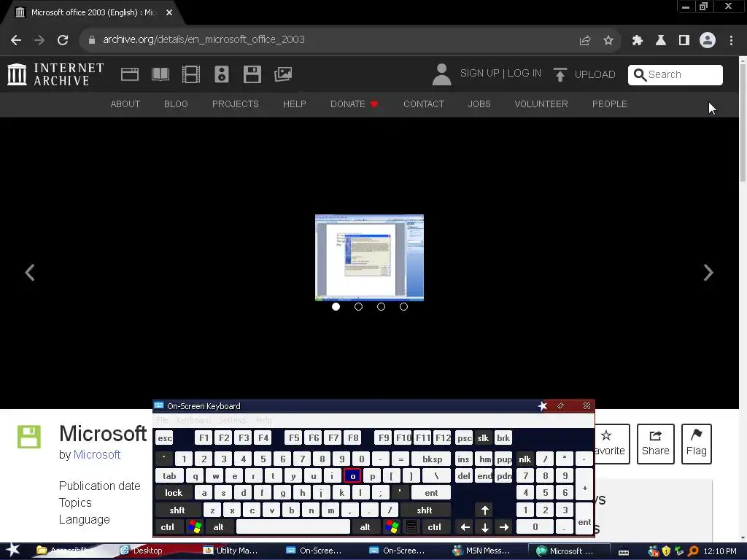Click the SIGN UP link
This screenshot has height=560, width=747.
pyautogui.click(x=480, y=73)
